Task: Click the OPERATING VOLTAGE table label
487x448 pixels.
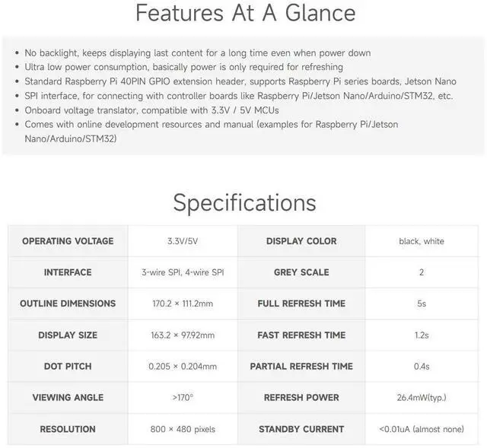Action: (68, 241)
